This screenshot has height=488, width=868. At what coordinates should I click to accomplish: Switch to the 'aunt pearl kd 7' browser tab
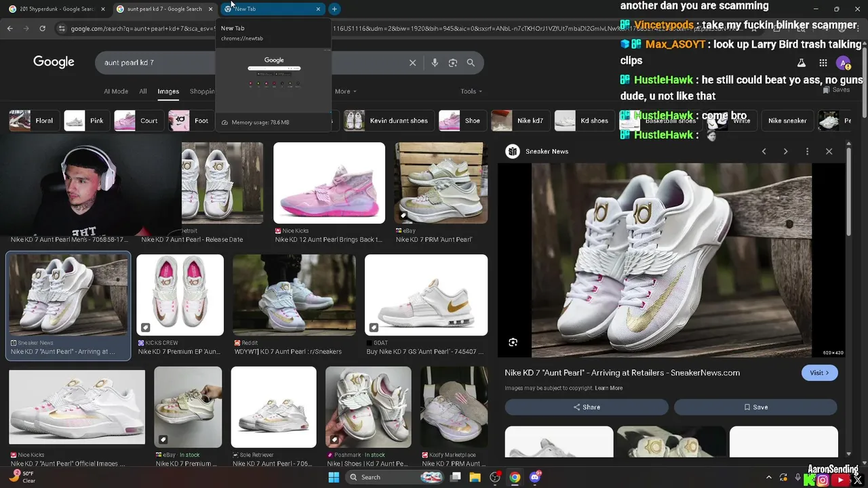point(165,9)
